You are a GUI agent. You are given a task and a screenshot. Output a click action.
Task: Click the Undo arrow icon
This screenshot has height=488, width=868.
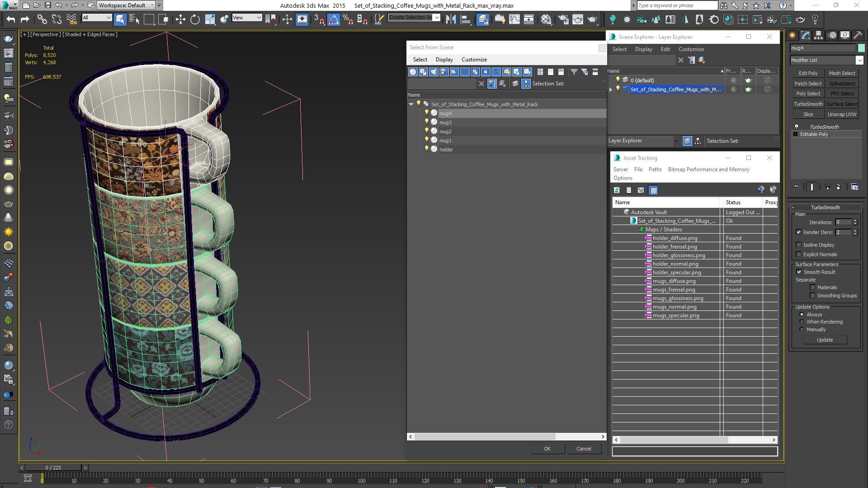pyautogui.click(x=11, y=19)
